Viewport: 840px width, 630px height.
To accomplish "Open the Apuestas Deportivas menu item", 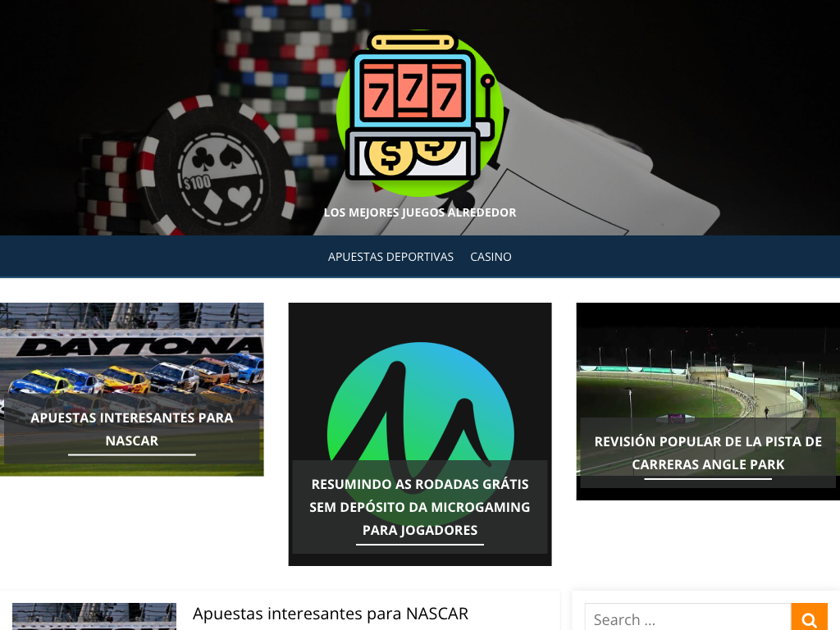I will tap(390, 257).
